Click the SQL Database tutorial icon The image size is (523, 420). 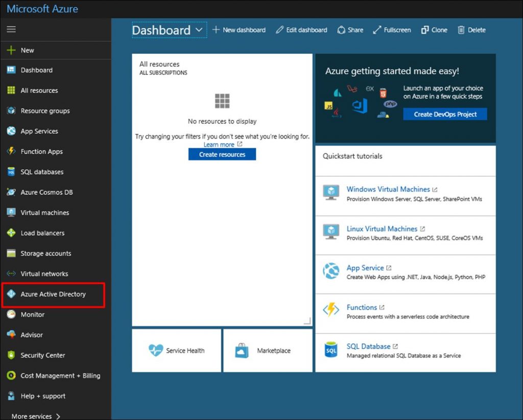[331, 349]
